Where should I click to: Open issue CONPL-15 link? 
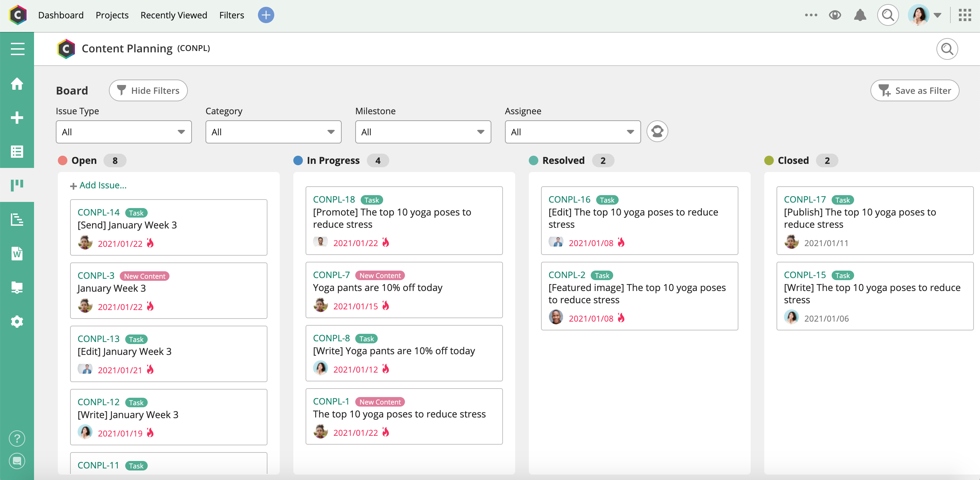coord(805,275)
